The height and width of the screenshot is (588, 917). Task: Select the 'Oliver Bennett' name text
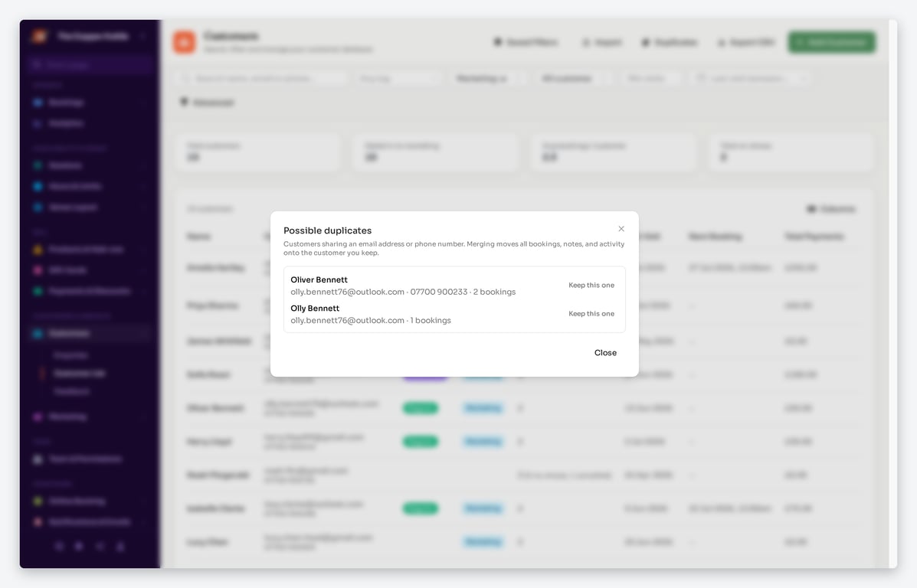click(x=319, y=280)
